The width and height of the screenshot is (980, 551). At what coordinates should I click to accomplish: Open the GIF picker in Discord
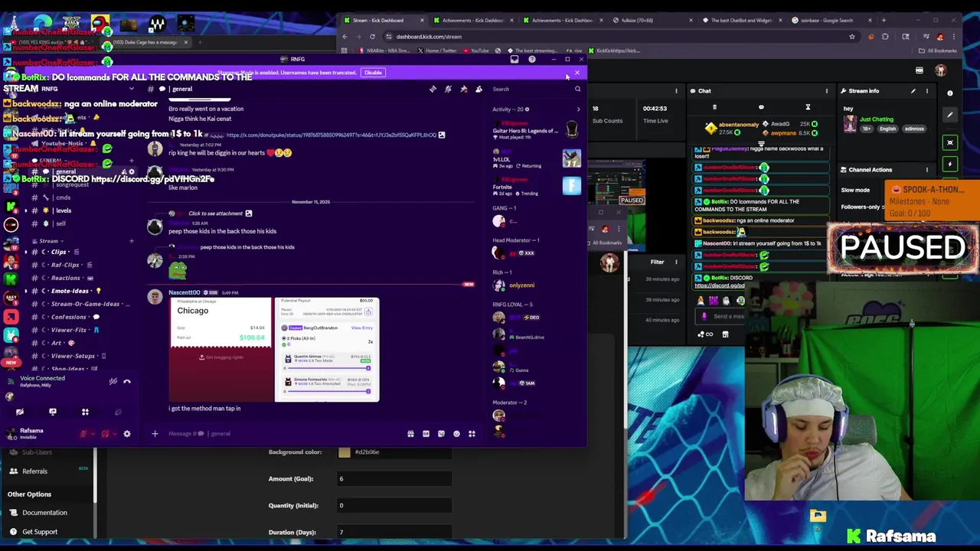click(x=426, y=434)
